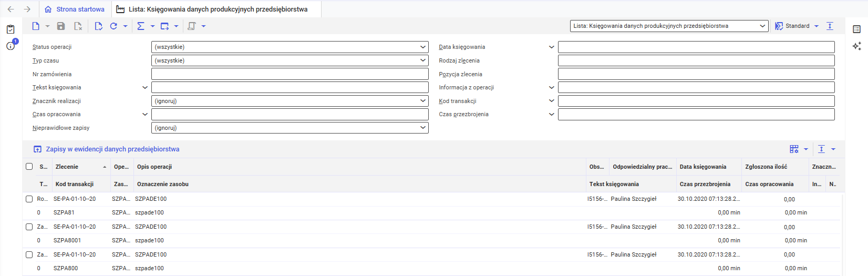Select the Lista: Księgowania danych produkcyjnych tab
Image resolution: width=868 pixels, height=276 pixels.
coord(218,9)
